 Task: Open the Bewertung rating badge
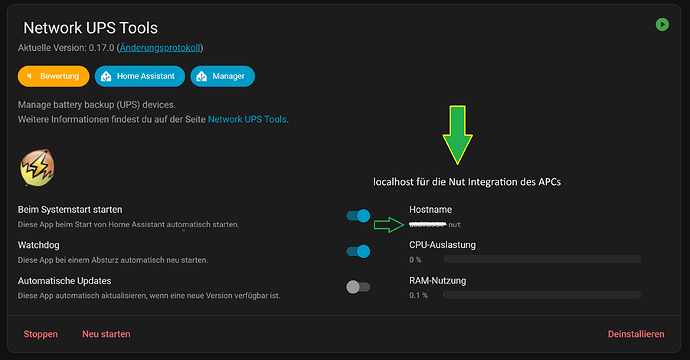pos(53,76)
